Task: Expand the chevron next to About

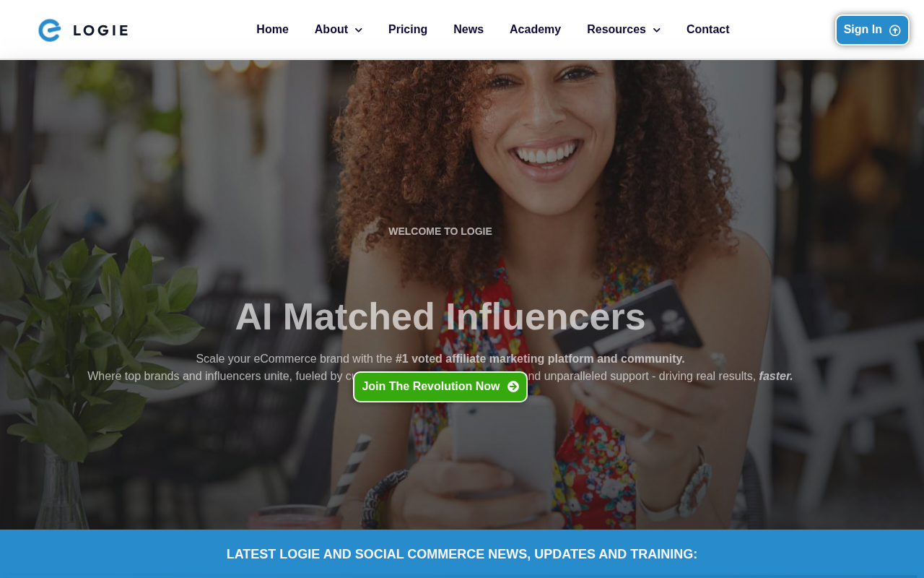Action: (358, 30)
